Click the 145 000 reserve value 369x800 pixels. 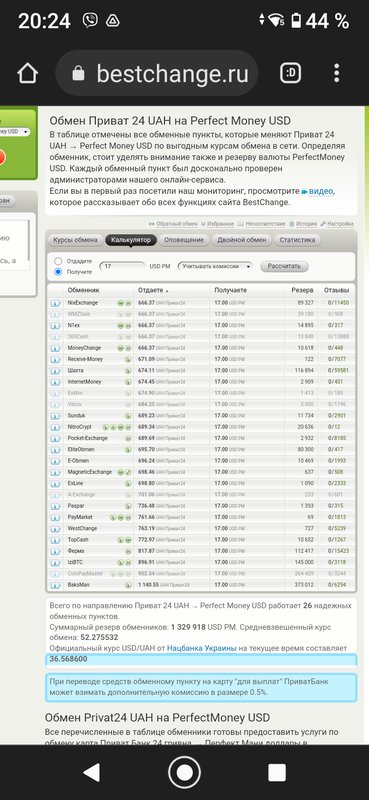coord(305,562)
